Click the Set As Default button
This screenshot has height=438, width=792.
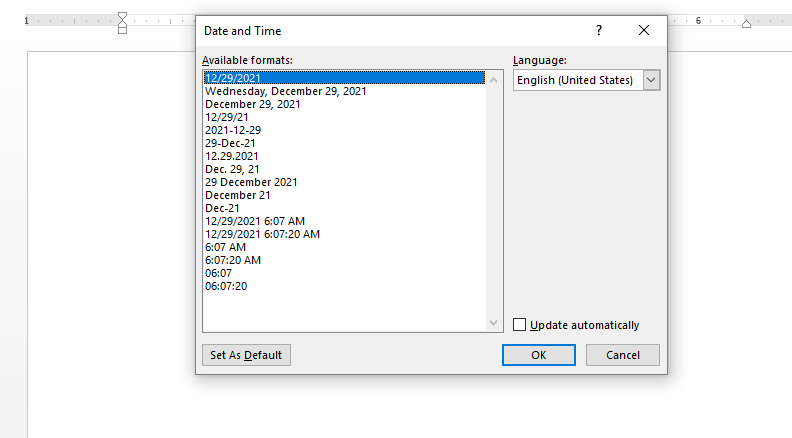coord(246,355)
